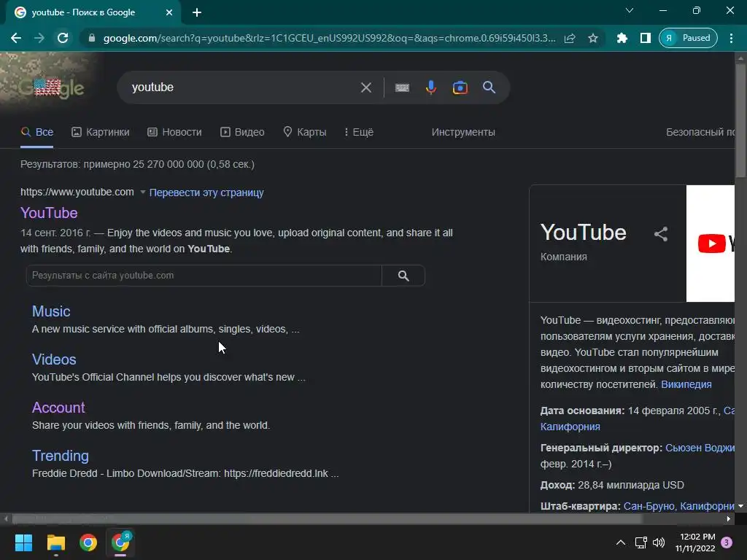Start voice search with the microphone

431,87
